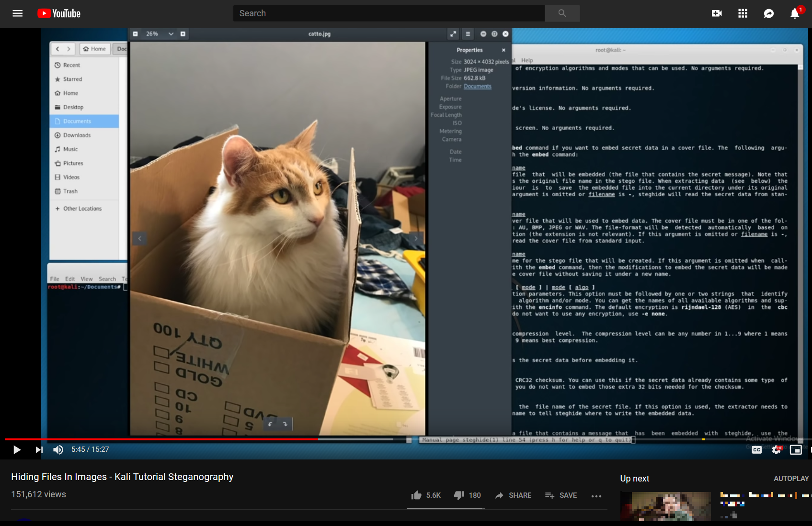Toggle closed captions on the video
812x526 pixels.
coord(756,450)
